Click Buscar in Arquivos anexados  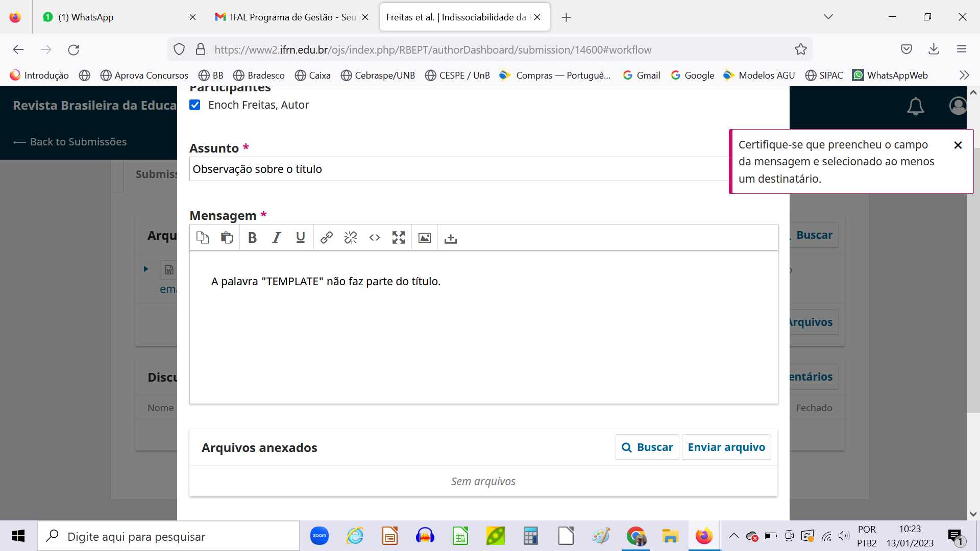647,447
